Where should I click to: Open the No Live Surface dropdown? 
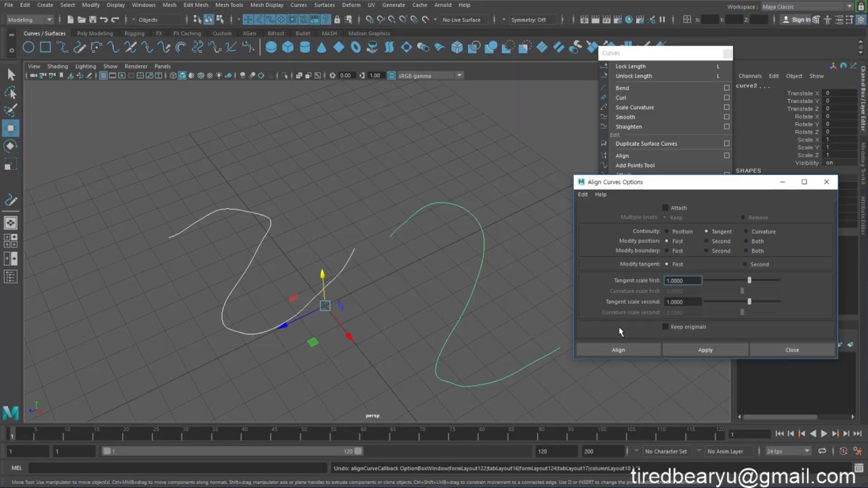click(x=463, y=20)
